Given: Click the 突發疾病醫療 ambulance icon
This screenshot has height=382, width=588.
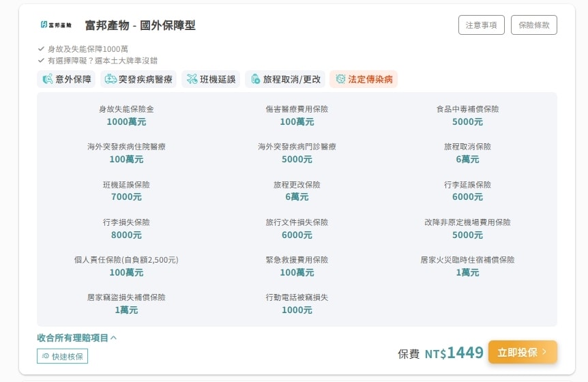Looking at the screenshot, I should point(111,79).
